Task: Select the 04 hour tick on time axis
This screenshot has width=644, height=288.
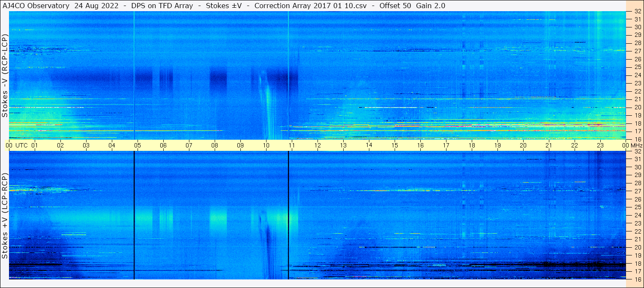Action: (x=112, y=145)
